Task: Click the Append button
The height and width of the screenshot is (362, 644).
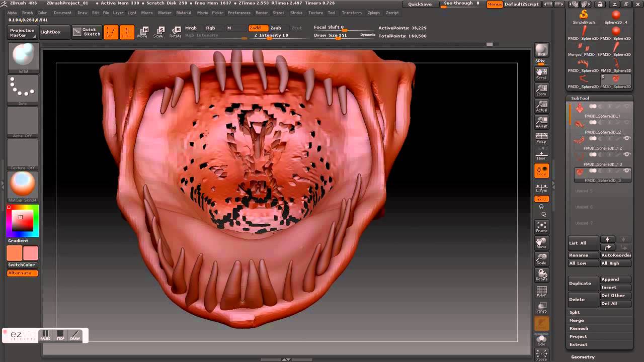Action: pyautogui.click(x=616, y=279)
